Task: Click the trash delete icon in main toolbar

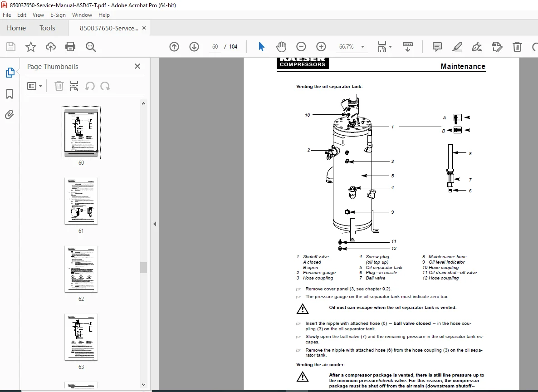Action: pyautogui.click(x=517, y=47)
